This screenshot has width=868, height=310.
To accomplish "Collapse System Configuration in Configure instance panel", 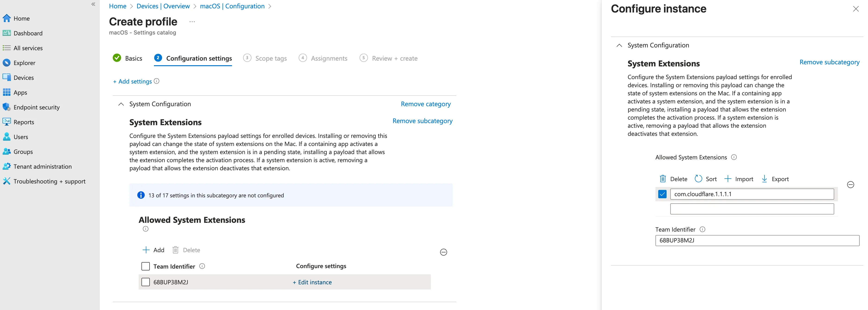I will [619, 45].
